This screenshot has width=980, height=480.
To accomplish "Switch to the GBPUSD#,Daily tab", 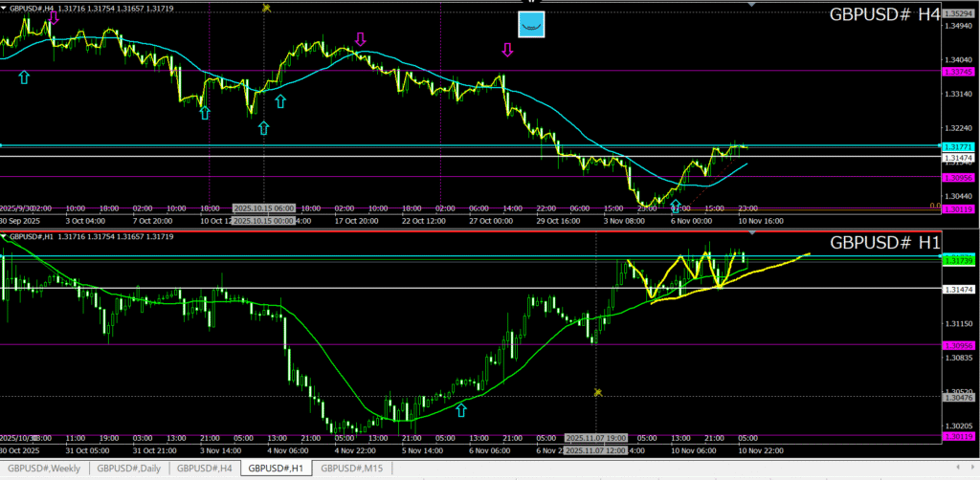I will [131, 469].
